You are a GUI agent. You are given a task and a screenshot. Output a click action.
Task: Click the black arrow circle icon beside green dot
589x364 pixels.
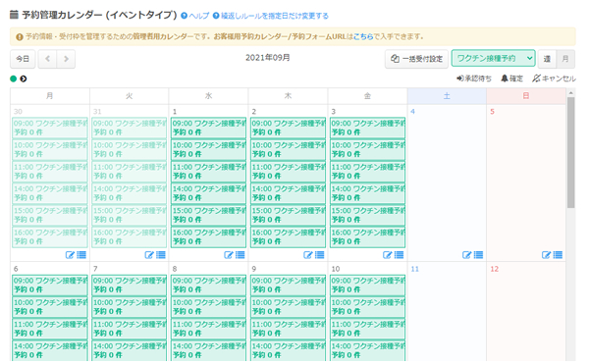[x=24, y=78]
